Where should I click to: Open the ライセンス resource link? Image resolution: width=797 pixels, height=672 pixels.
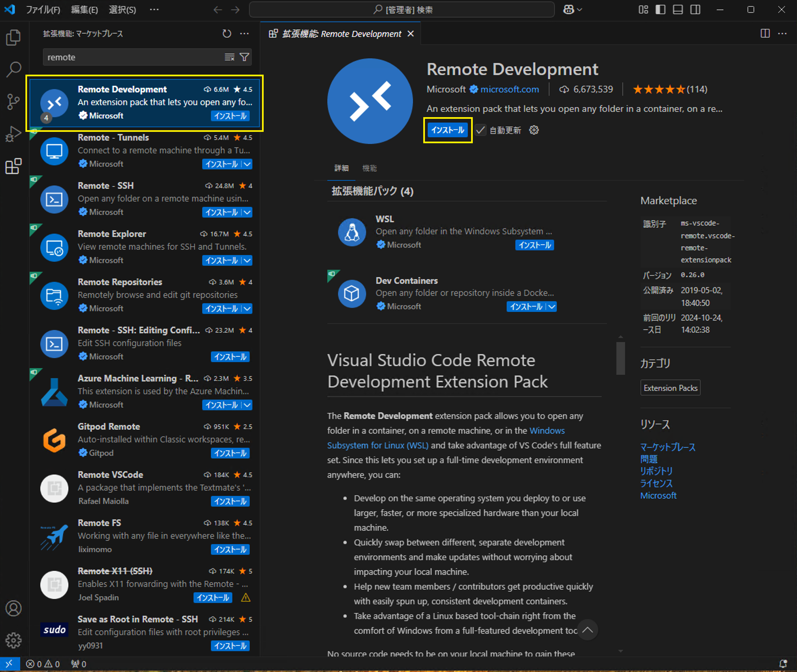[x=656, y=484]
